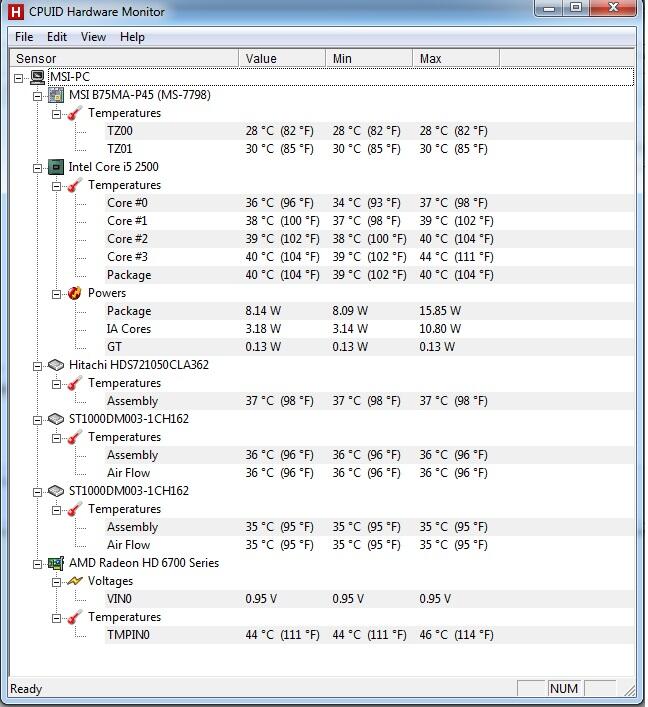
Task: Select the VIN0 voltage row
Action: click(369, 599)
